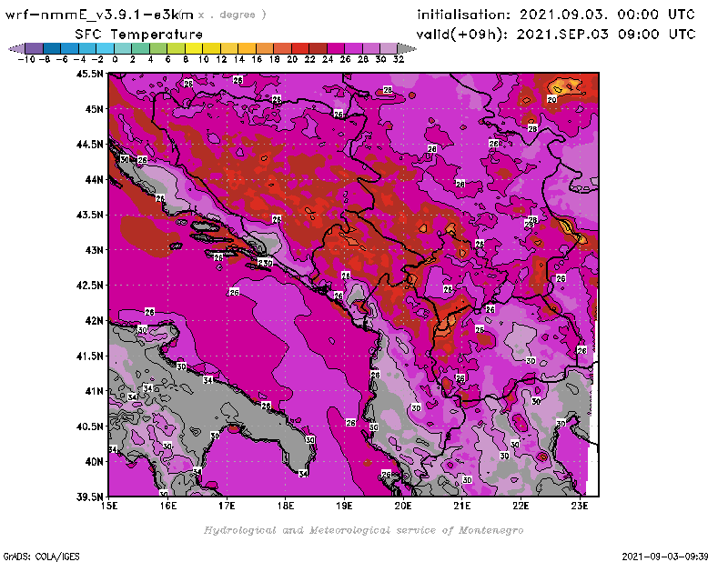Viewport: 728px width, 562px height.
Task: Click the '16E' longitude axis label
Action: tap(168, 506)
